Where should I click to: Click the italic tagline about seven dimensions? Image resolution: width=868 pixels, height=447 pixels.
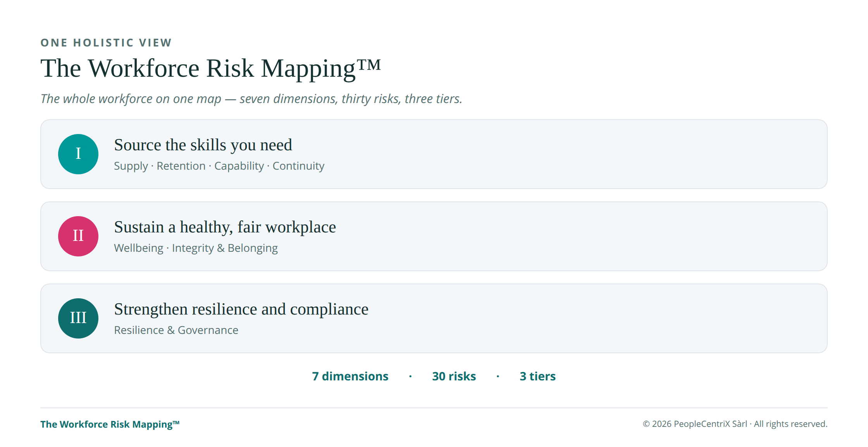251,99
